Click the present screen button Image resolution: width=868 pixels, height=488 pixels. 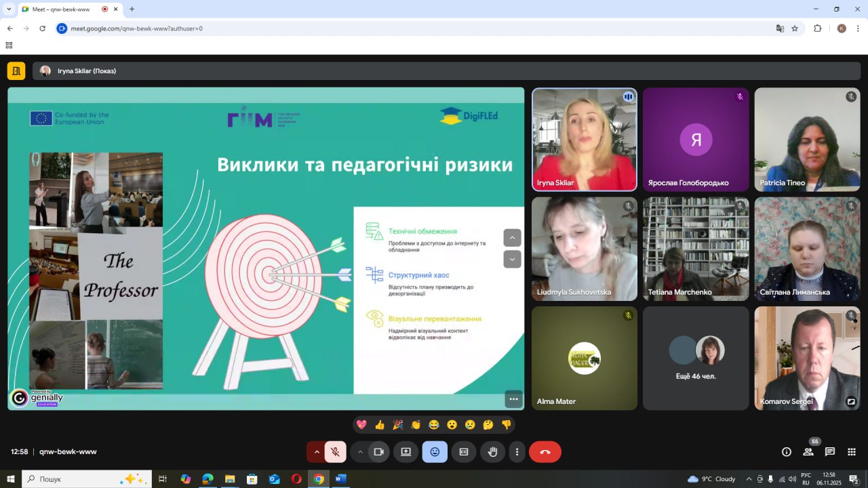[x=406, y=452]
